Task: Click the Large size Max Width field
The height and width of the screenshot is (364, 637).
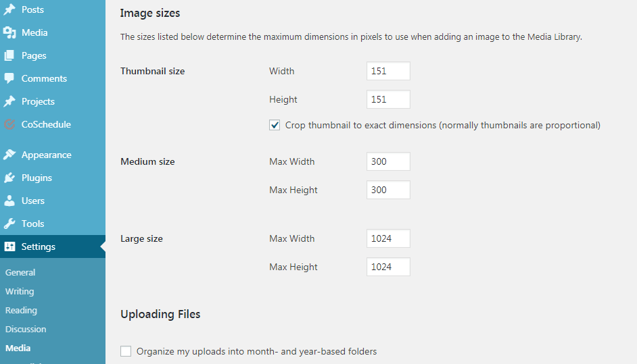Action: [x=388, y=238]
